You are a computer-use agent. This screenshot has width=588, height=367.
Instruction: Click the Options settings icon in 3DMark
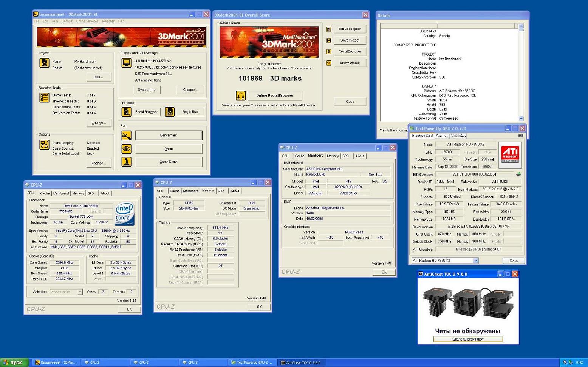44,145
